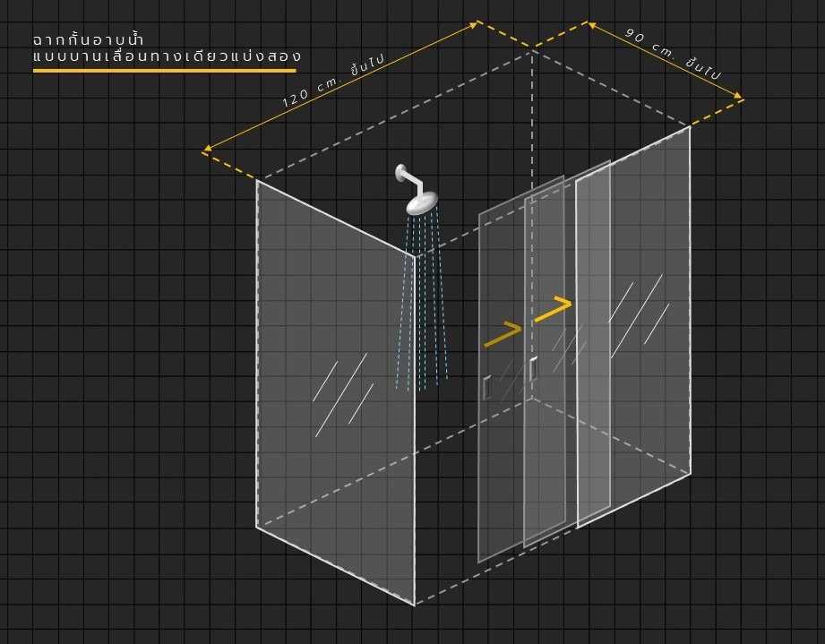Click the shower head illustration
This screenshot has width=825, height=644.
click(x=417, y=189)
